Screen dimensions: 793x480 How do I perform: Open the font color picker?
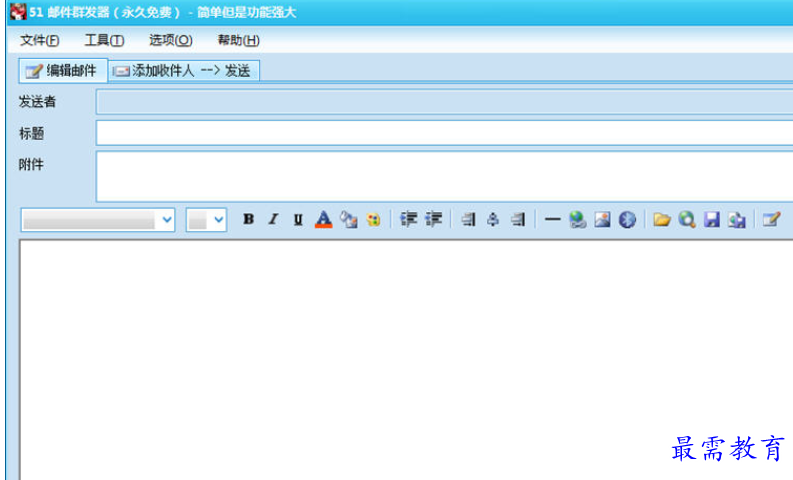[x=323, y=220]
